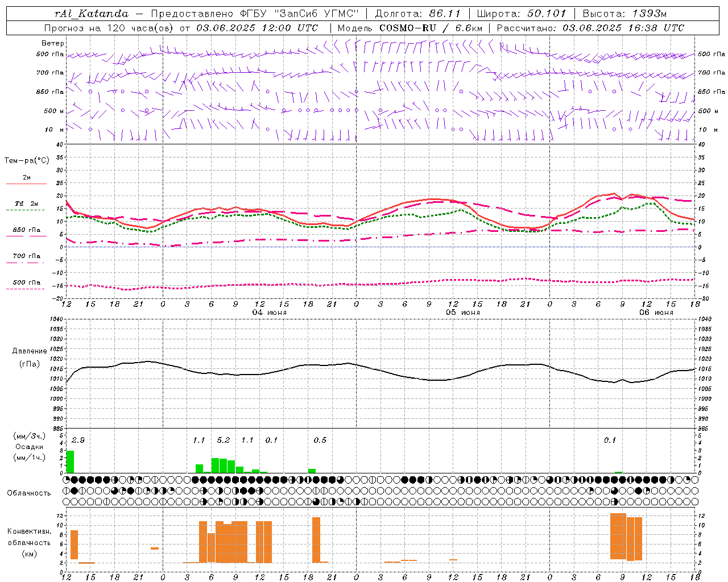Click the Широта: 50.101 header field
The height and width of the screenshot is (582, 728).
pyautogui.click(x=522, y=14)
